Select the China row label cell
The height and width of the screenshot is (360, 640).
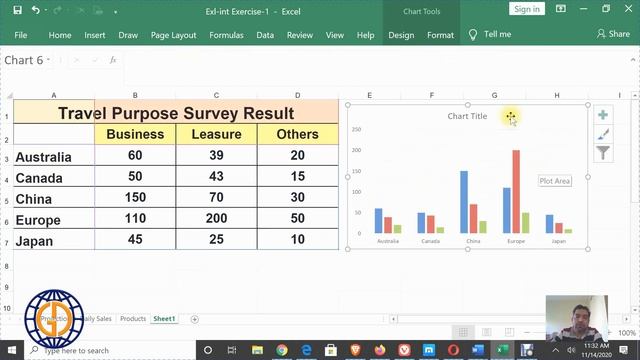coord(54,198)
